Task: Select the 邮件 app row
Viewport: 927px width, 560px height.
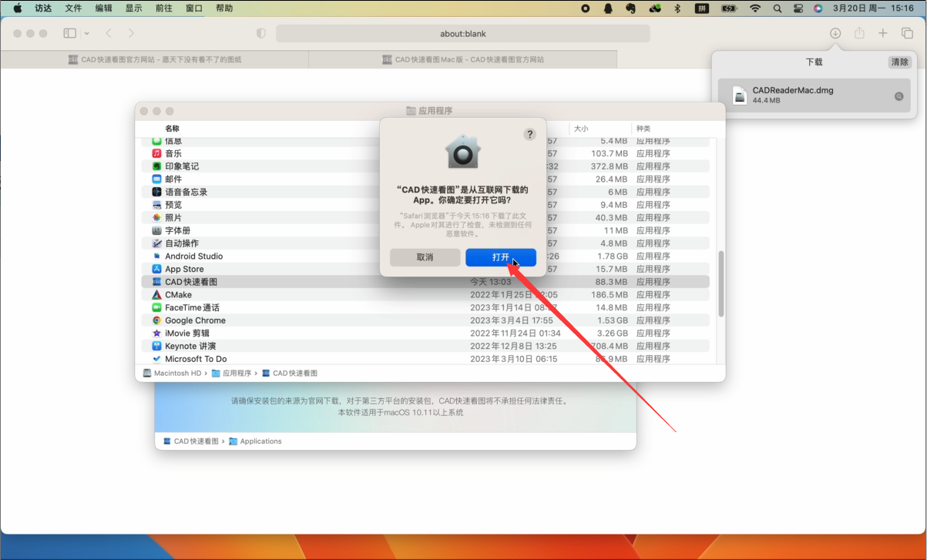Action: (425, 179)
